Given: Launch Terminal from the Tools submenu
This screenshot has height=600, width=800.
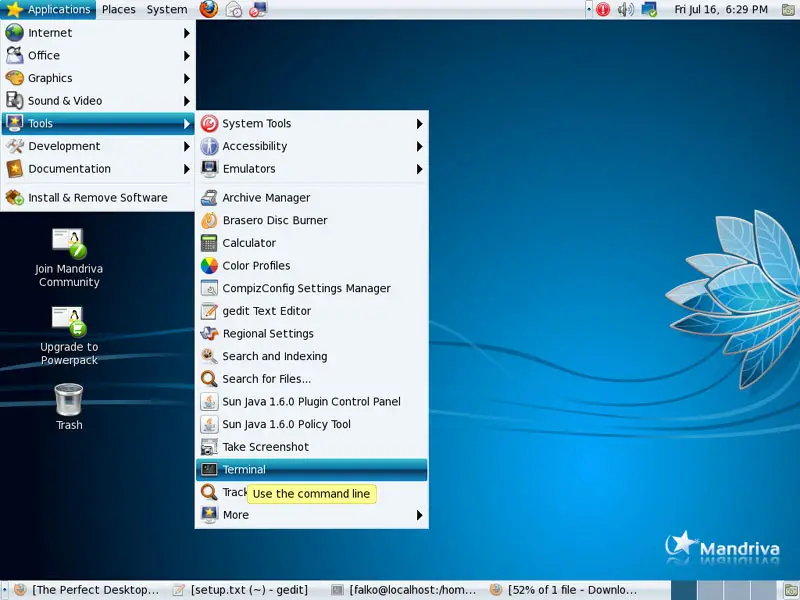Looking at the screenshot, I should point(311,469).
